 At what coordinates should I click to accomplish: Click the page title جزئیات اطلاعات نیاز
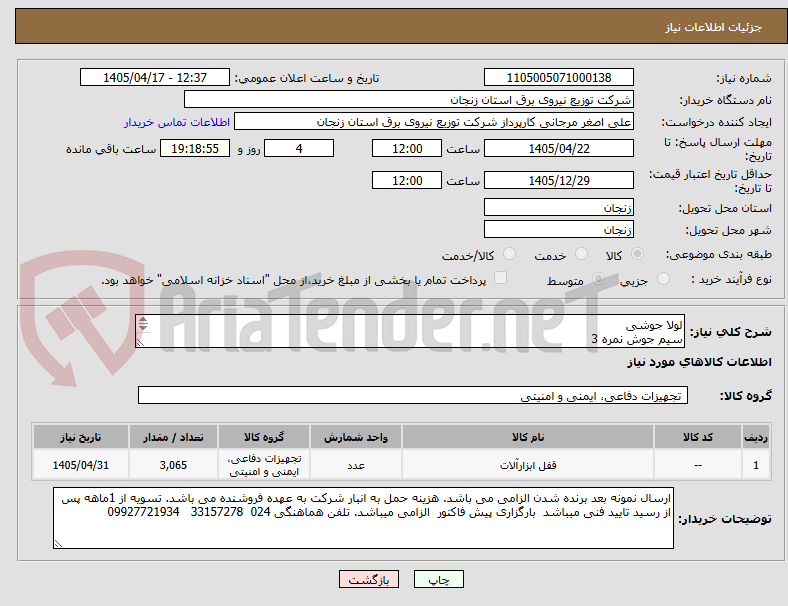click(x=714, y=27)
